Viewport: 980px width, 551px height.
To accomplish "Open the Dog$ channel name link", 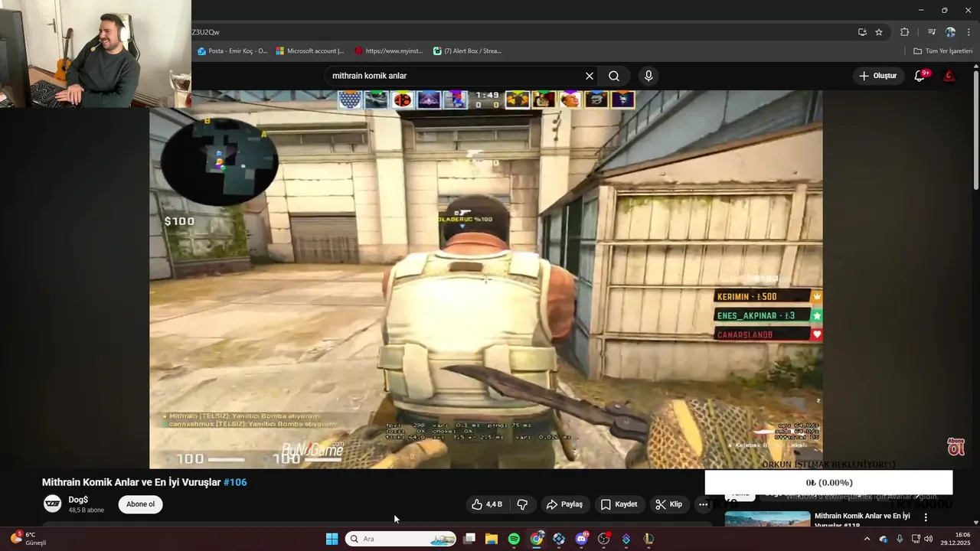I will pyautogui.click(x=78, y=500).
